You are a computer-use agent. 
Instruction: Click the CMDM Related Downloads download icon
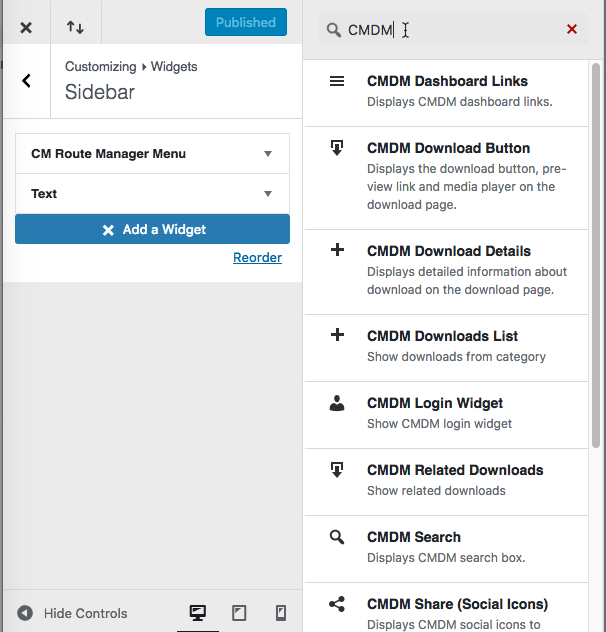click(337, 470)
